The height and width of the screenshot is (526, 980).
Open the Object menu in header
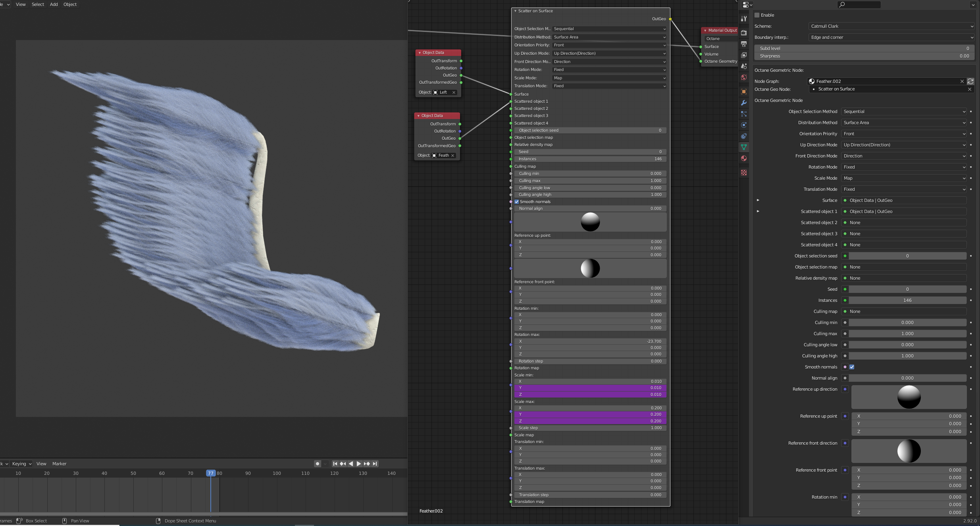pyautogui.click(x=70, y=4)
